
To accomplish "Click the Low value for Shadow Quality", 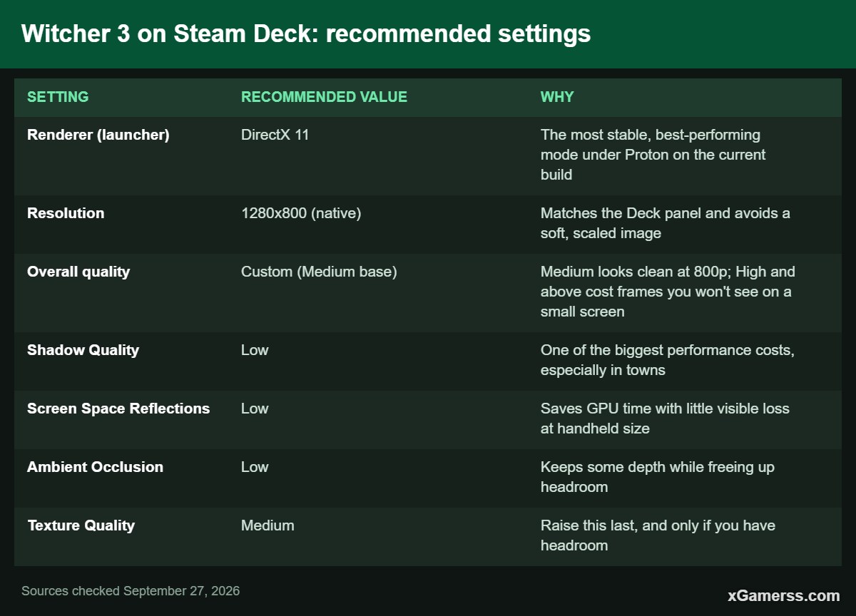I will [255, 350].
